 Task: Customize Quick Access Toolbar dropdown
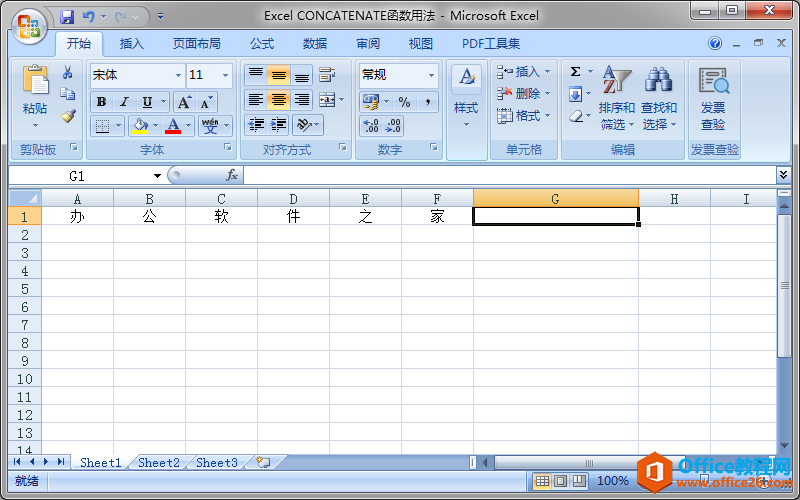pos(160,17)
